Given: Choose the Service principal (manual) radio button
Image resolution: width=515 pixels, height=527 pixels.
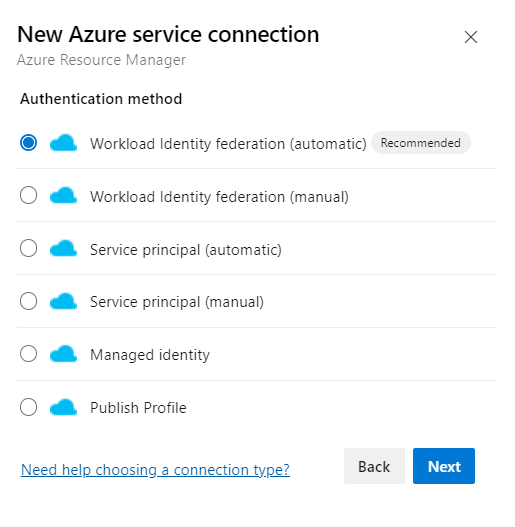Looking at the screenshot, I should (x=29, y=301).
